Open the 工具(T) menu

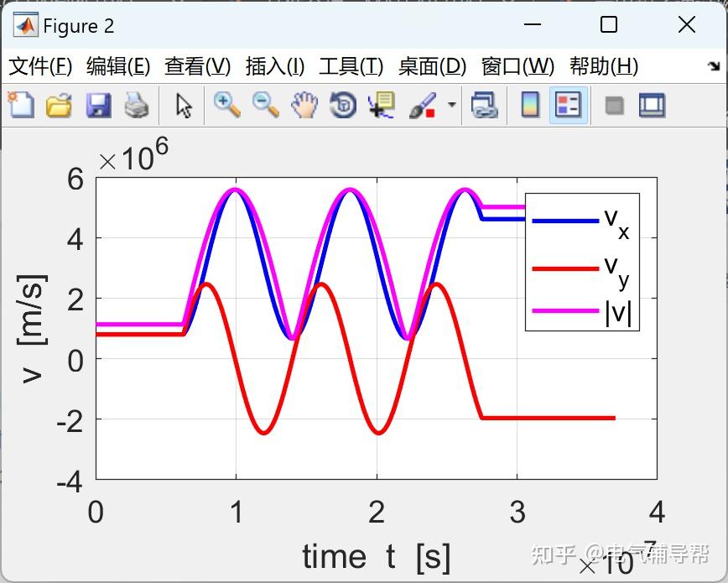[351, 66]
